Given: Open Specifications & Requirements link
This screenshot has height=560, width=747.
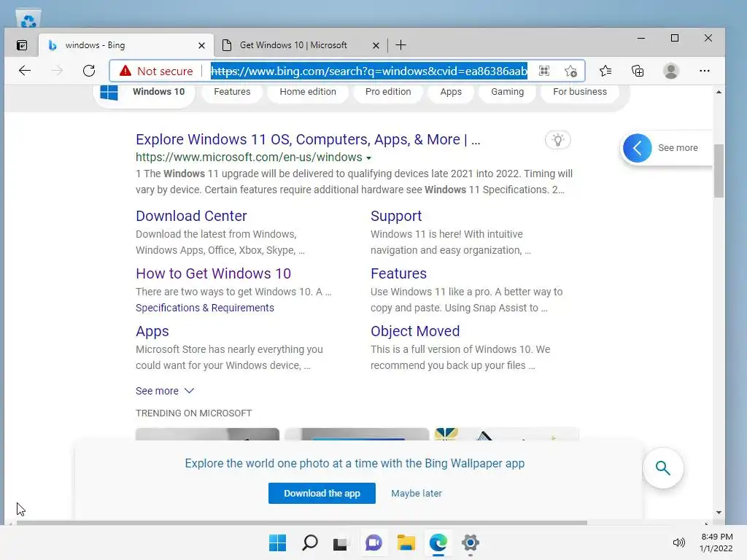Looking at the screenshot, I should pos(205,308).
